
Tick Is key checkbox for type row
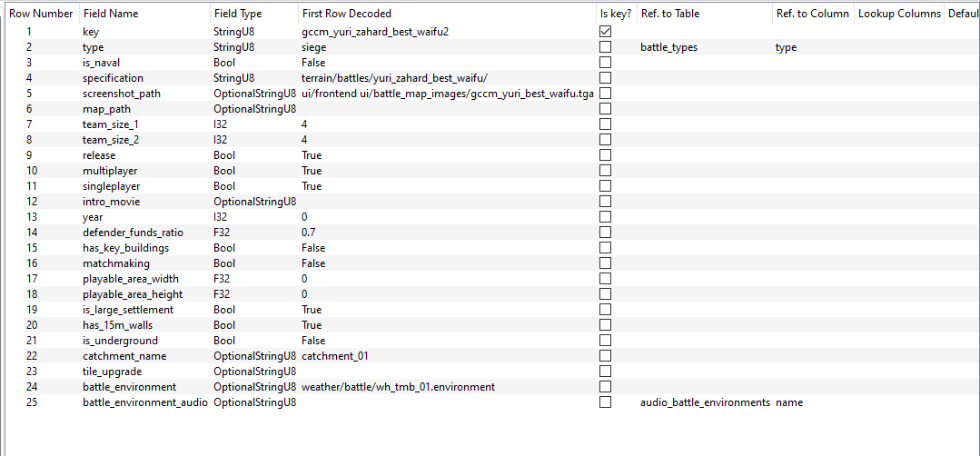[605, 47]
